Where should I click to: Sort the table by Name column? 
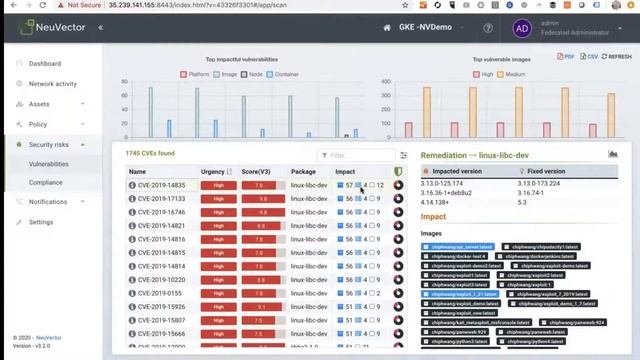[x=137, y=172]
